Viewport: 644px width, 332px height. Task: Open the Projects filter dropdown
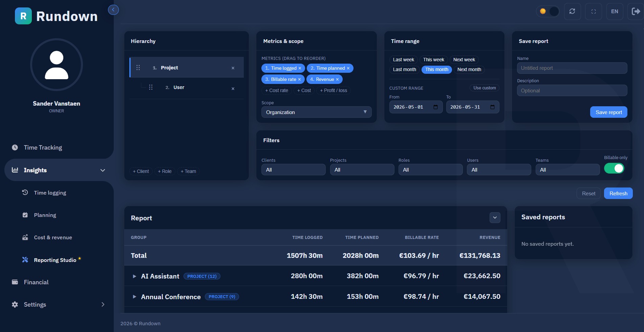(x=362, y=170)
